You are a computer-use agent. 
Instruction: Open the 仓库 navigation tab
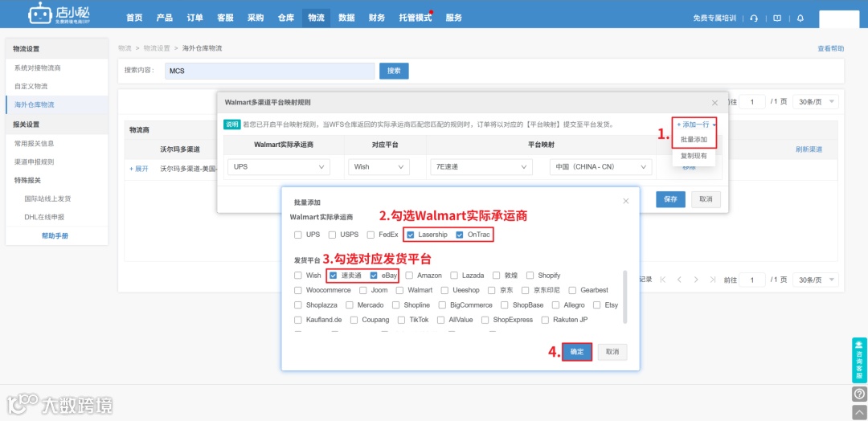point(286,18)
